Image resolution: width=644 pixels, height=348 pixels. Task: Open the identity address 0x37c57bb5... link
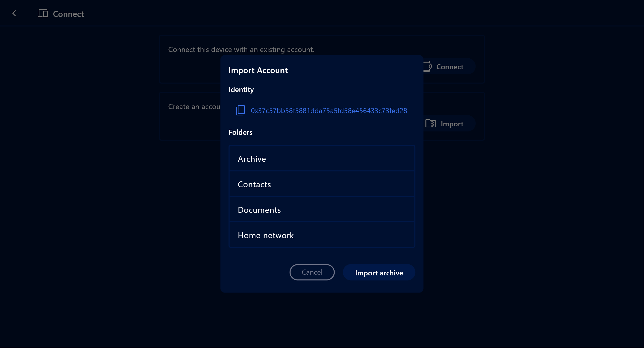point(329,111)
